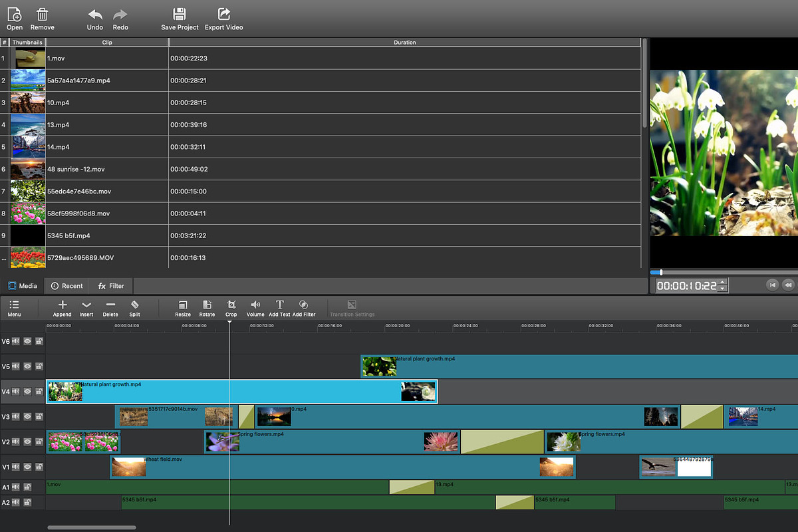Delete the selected clip from the timeline
Screen dimensions: 798x532
110,305
